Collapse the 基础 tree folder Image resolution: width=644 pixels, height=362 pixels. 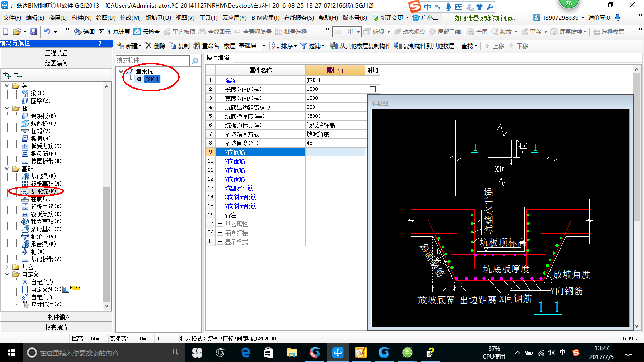[x=7, y=169]
